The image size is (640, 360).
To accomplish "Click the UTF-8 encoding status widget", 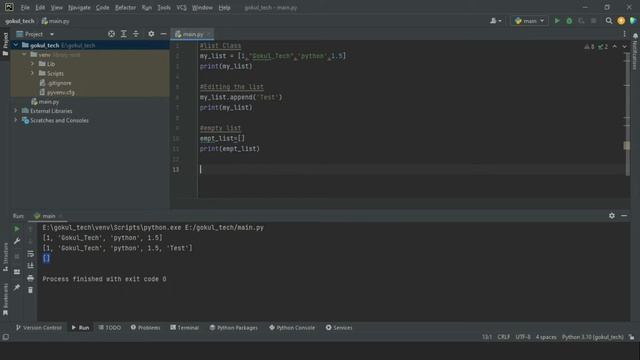I will click(523, 337).
